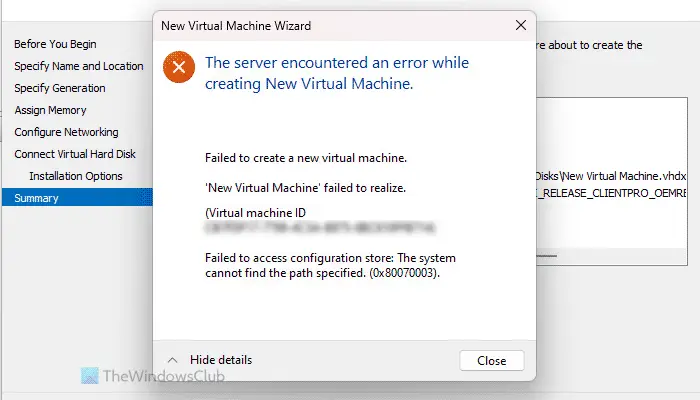Select the highlighted Summary step
The width and height of the screenshot is (700, 400).
[77, 198]
